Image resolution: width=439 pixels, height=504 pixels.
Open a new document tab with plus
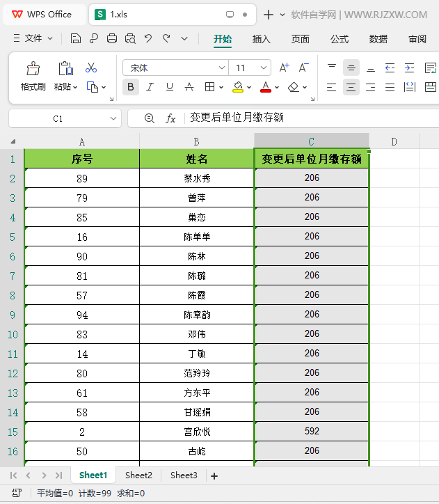pos(269,15)
